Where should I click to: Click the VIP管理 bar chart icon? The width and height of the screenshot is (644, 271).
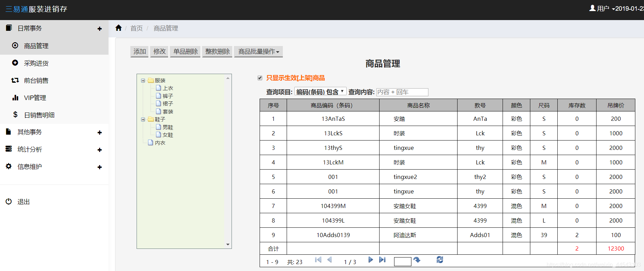pos(15,98)
